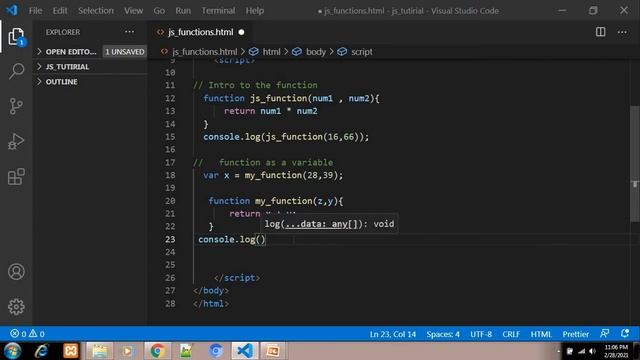Open the Source Control view

[x=16, y=106]
